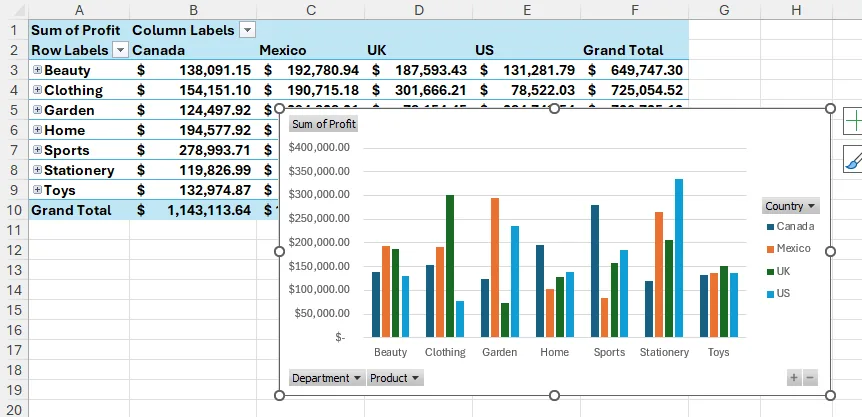Select cell with value 131,281.79
Viewport: 862px width, 417px height.
point(527,70)
